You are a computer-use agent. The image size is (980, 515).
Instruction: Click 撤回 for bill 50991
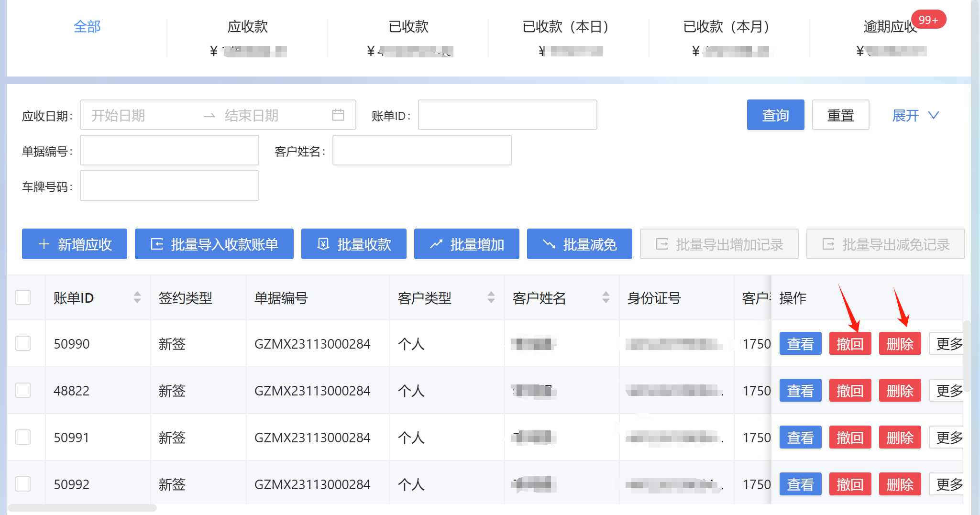click(x=850, y=437)
